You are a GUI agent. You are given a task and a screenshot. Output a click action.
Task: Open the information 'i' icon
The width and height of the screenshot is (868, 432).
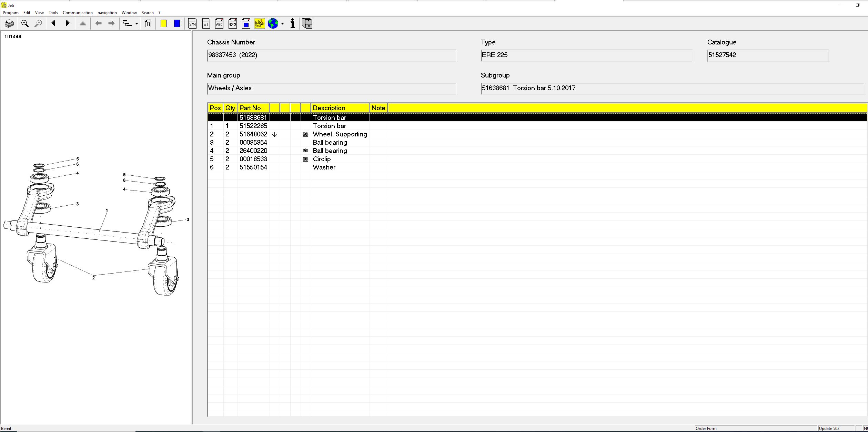click(x=293, y=23)
